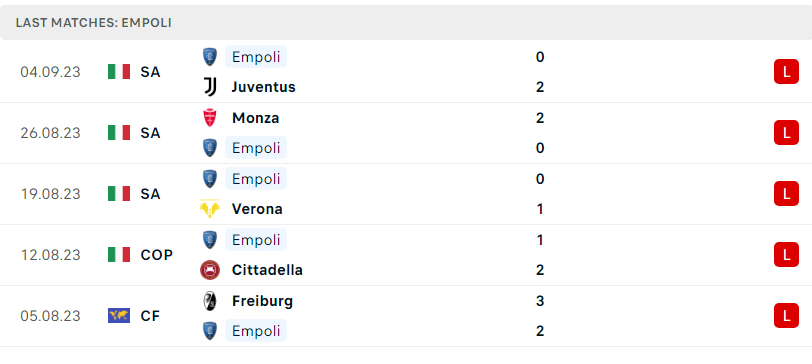Viewport: 812px width, 364px height.
Task: Click the red L badge for Juventus match
Action: click(x=787, y=72)
